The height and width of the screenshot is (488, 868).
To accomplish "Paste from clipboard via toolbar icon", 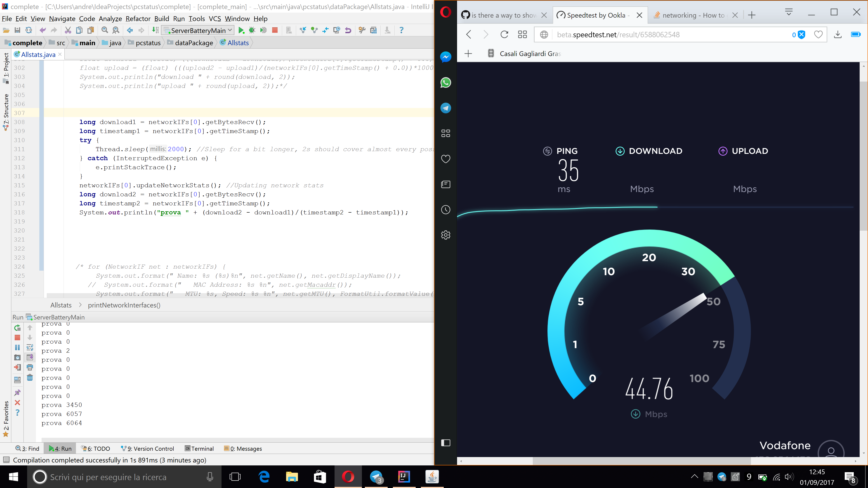I will pos(91,30).
